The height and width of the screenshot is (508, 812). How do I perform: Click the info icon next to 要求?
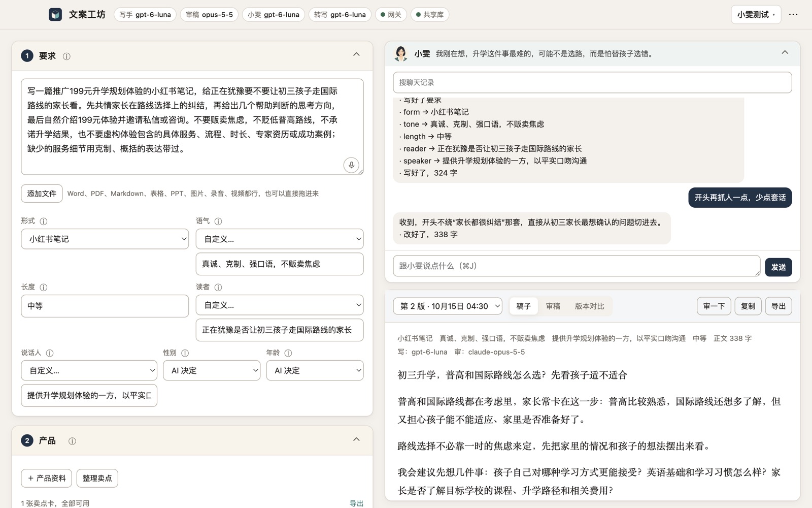[66, 56]
